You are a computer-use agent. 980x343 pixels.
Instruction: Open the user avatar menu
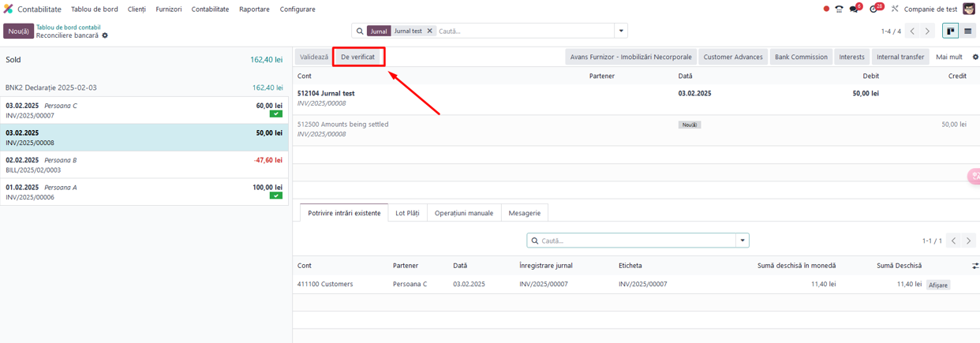(968, 9)
